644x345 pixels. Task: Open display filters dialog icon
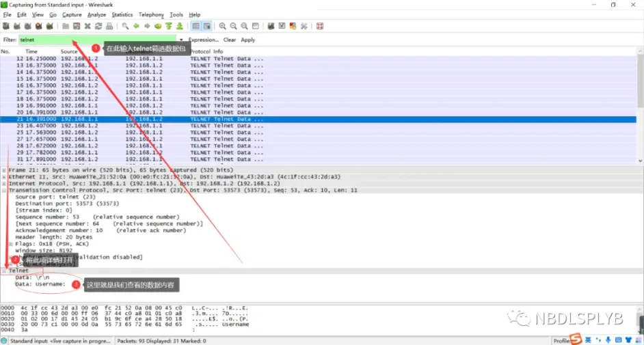click(x=282, y=26)
